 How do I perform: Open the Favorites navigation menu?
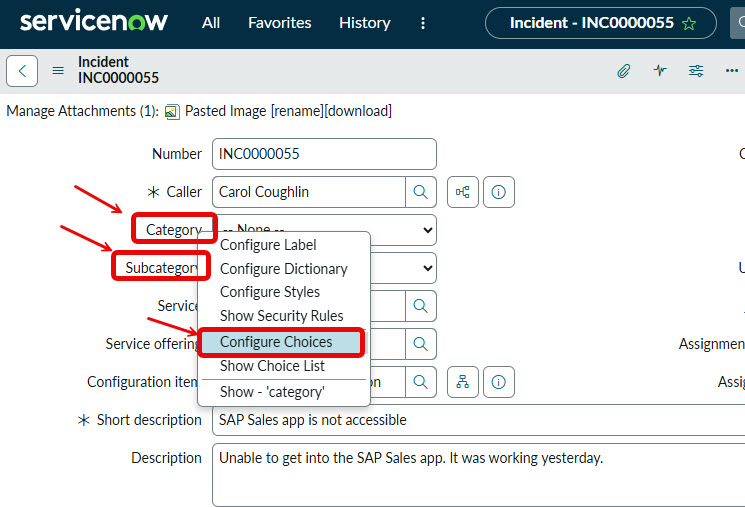[279, 23]
